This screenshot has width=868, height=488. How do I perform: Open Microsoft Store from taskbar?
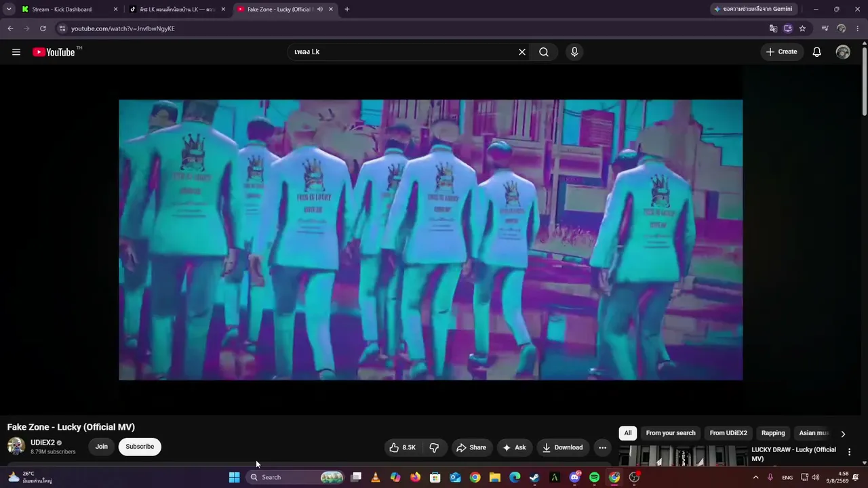pyautogui.click(x=435, y=477)
